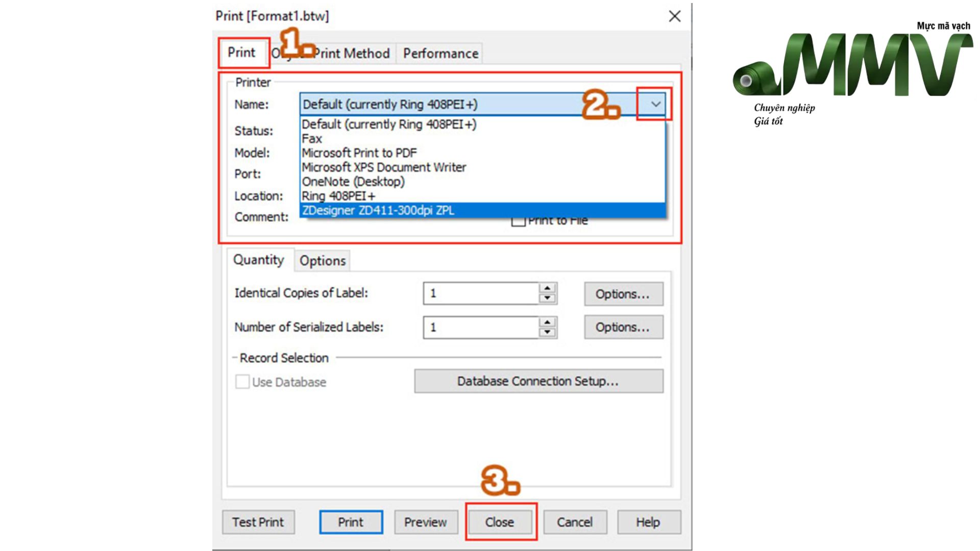Open Database Connection Setup
The image size is (980, 551).
tap(538, 381)
